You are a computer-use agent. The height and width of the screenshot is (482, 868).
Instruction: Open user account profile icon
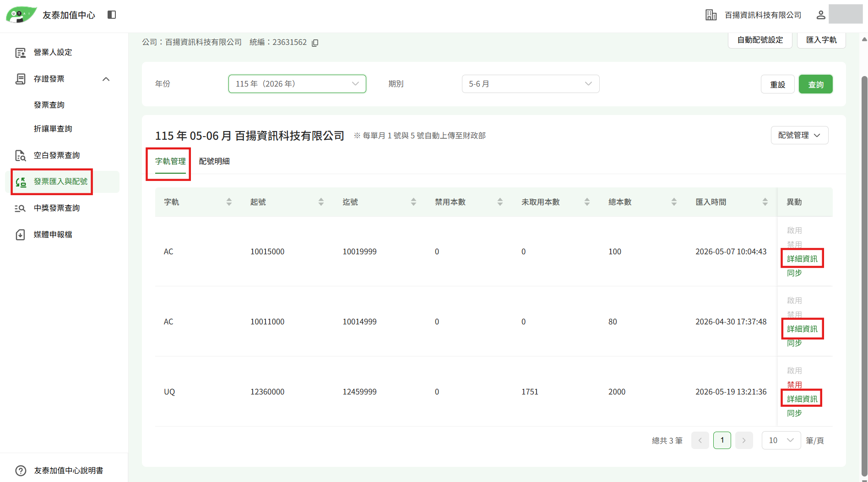821,15
